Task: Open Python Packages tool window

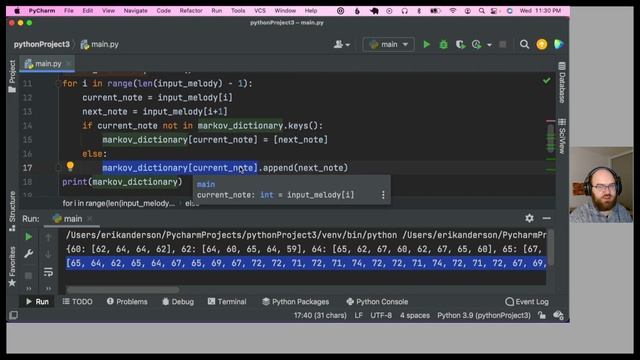Action: (296, 302)
